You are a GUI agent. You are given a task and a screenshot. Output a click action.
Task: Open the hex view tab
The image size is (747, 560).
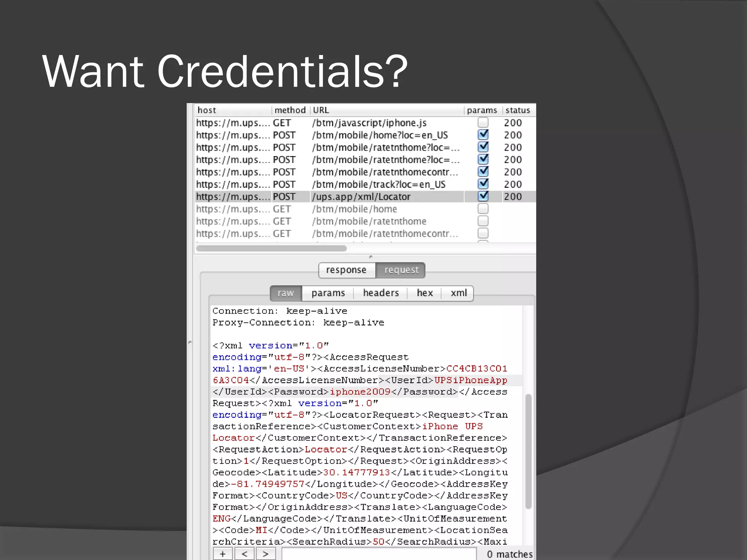[x=425, y=293]
